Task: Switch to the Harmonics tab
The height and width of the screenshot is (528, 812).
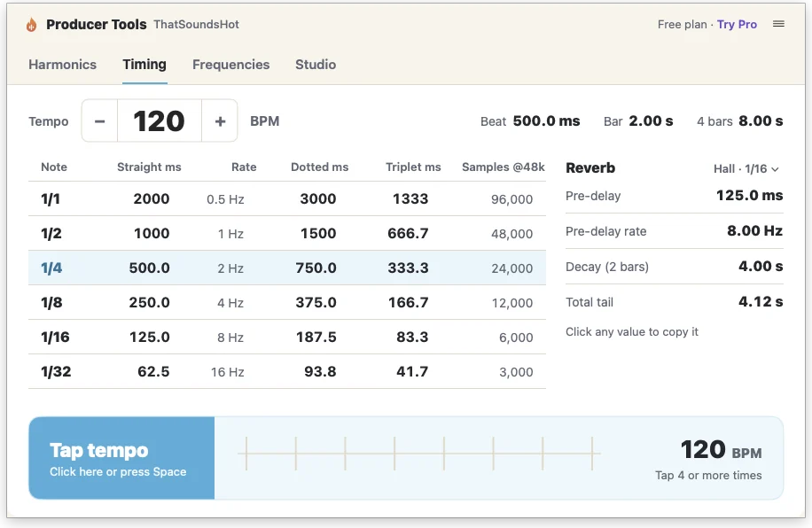Action: [x=63, y=65]
